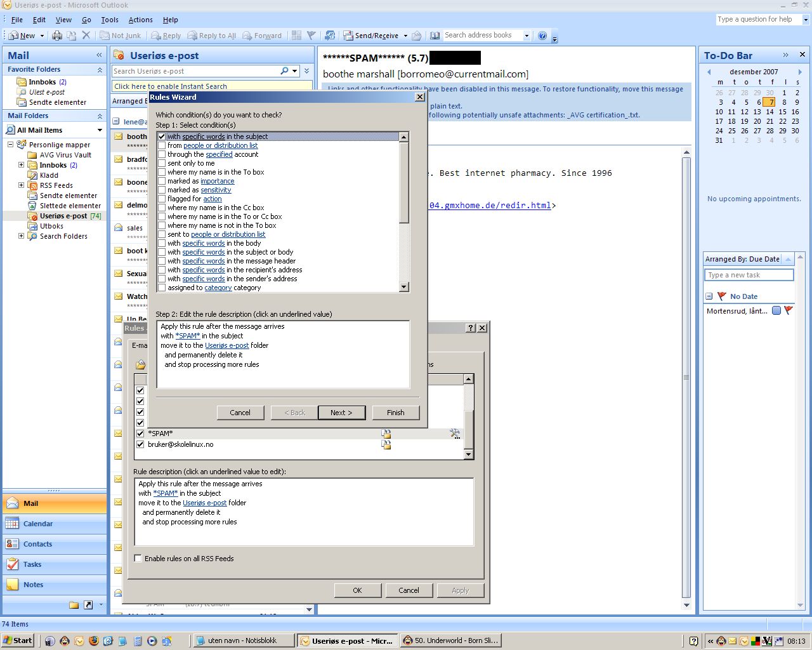Check the 'sent only to me' condition
This screenshot has height=650, width=812.
click(x=162, y=163)
